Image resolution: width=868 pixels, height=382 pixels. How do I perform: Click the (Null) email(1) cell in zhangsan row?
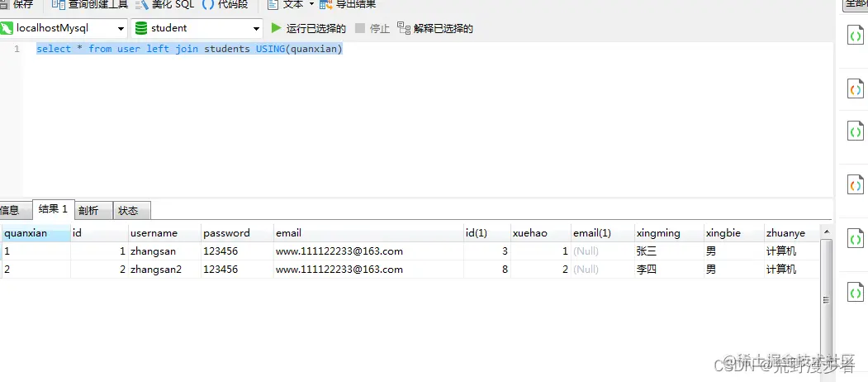click(602, 251)
